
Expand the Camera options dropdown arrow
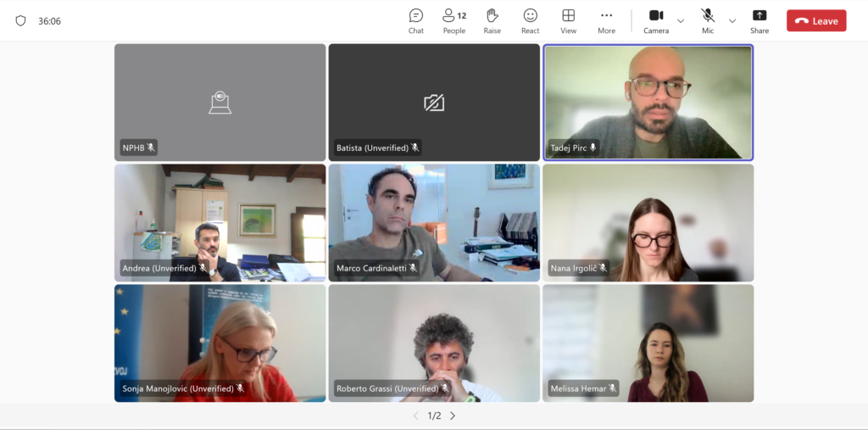pos(681,21)
